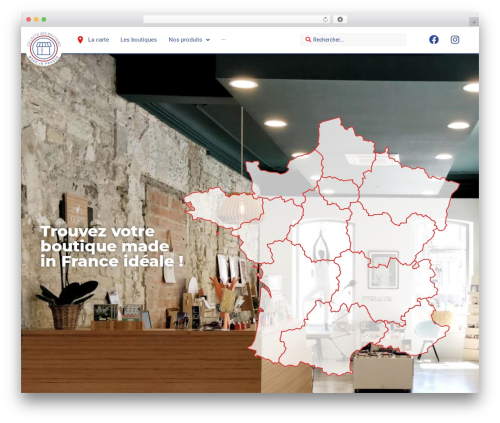Open the three-dot more menu
Screen dimensions: 500x423
(x=223, y=39)
